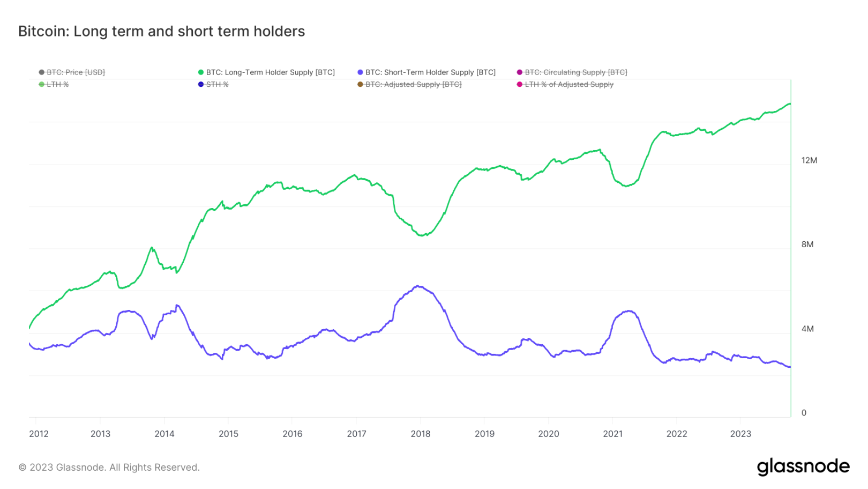Click the 2021 label on the time axis
This screenshot has width=868, height=489.
[x=612, y=434]
